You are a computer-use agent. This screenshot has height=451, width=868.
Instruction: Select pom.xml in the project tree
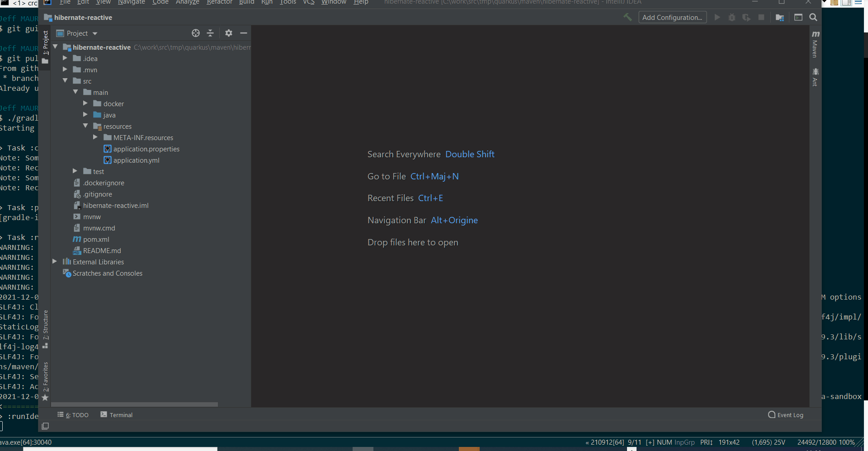(95, 239)
